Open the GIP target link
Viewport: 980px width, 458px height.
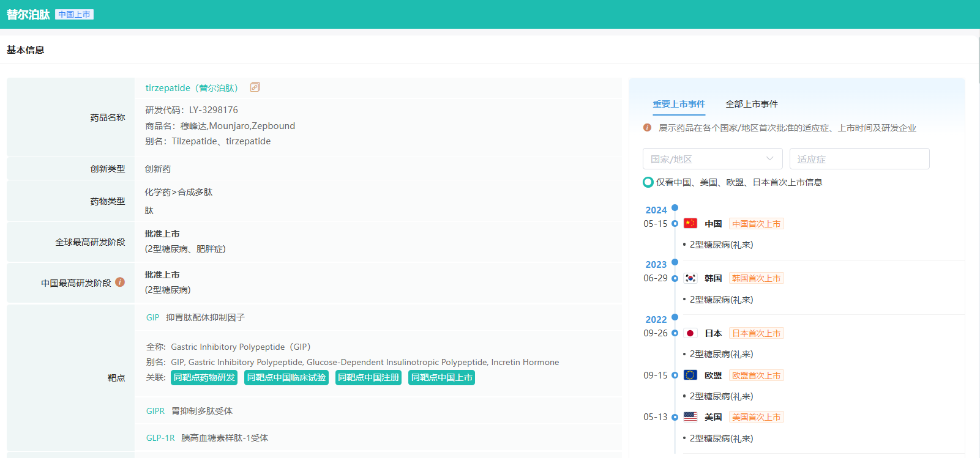point(152,317)
